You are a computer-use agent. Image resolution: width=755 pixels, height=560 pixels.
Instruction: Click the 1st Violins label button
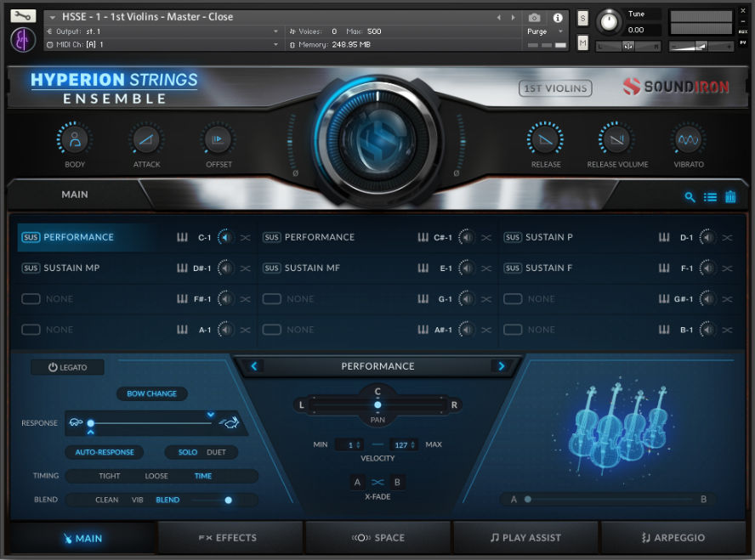(x=556, y=88)
